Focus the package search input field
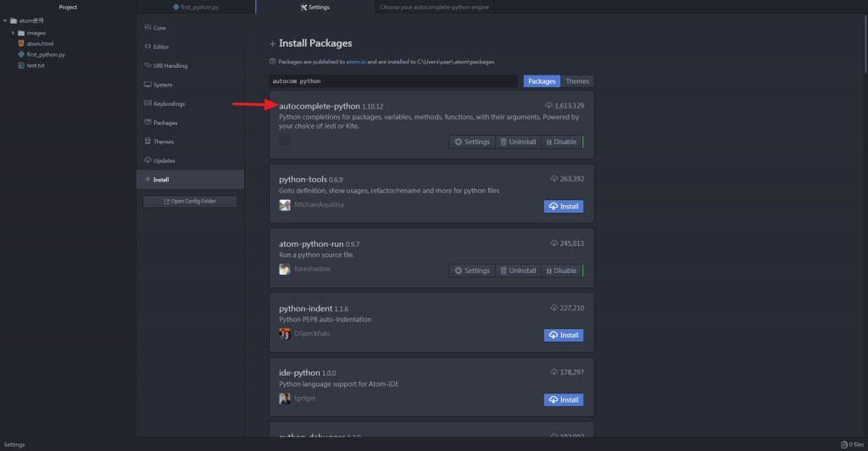 pos(393,81)
